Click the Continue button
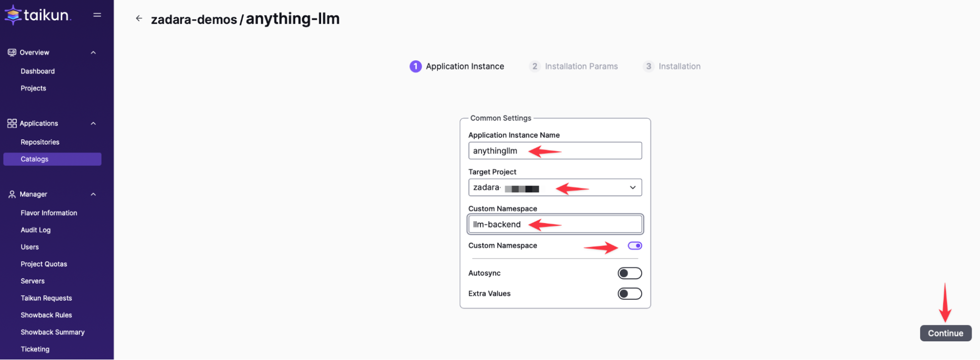This screenshot has width=980, height=360. (946, 333)
